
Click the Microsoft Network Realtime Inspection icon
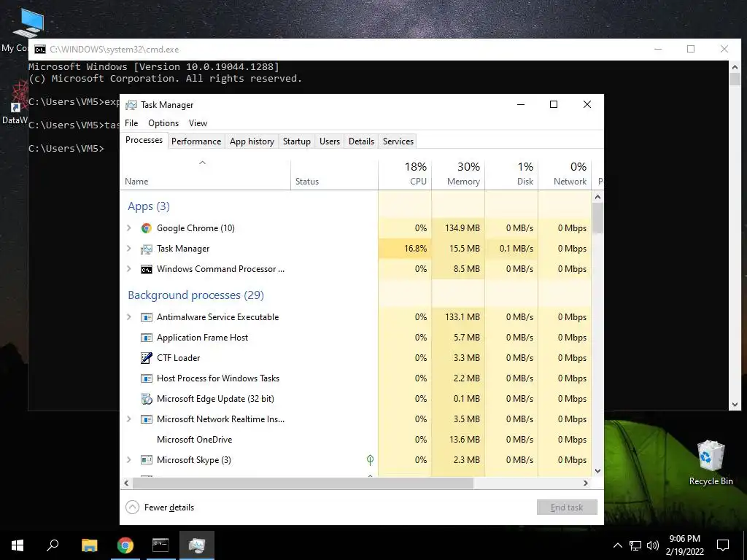click(x=146, y=419)
